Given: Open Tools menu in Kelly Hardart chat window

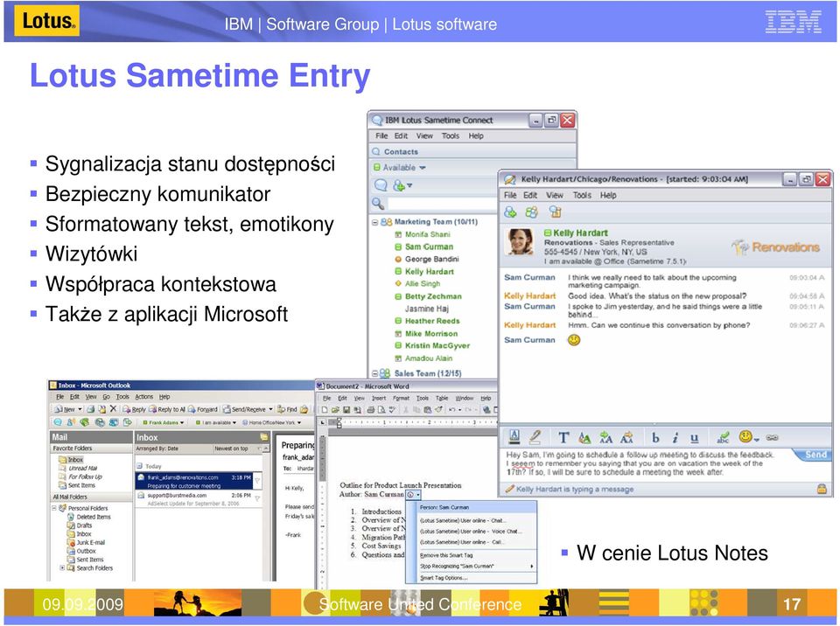Looking at the screenshot, I should (582, 196).
